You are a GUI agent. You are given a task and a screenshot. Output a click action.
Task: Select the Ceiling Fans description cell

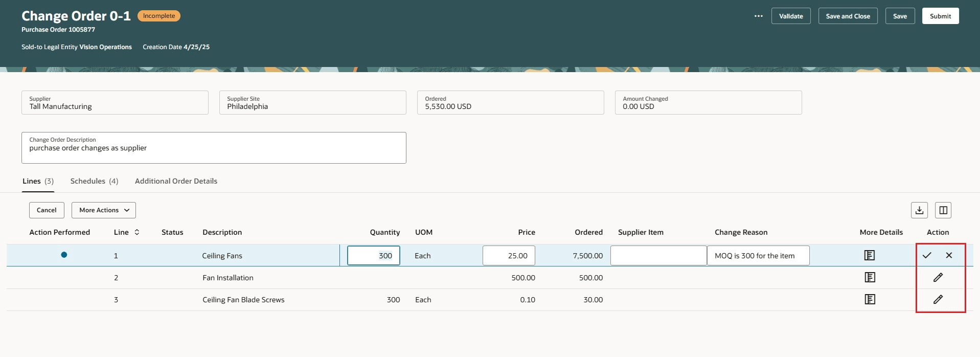coord(222,256)
